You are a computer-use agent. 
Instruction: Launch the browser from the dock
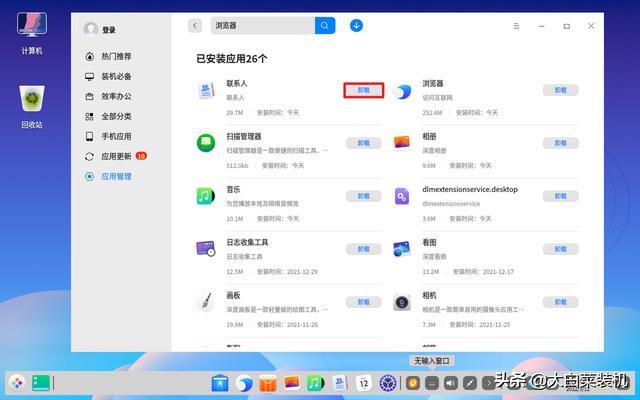(244, 383)
